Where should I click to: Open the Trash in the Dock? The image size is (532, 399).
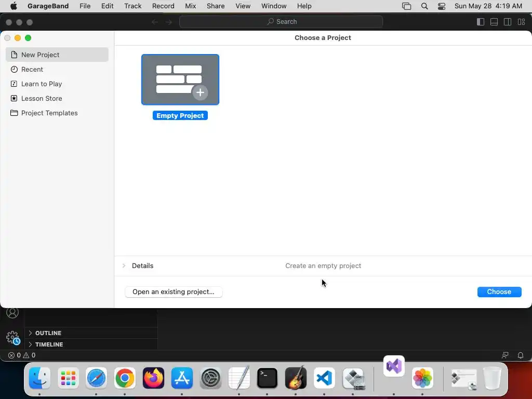coord(493,378)
